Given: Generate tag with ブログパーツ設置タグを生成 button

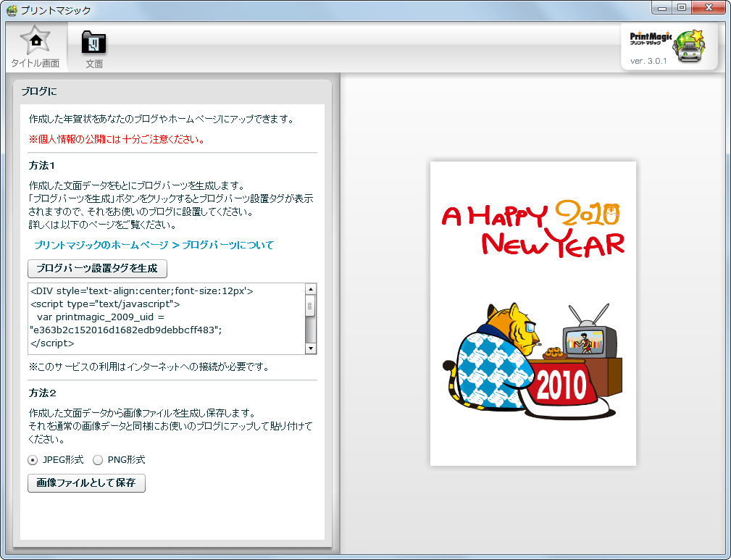Looking at the screenshot, I should click(97, 269).
